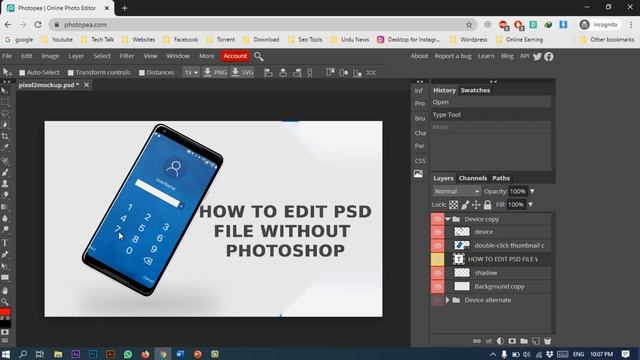Select the Lasso tool
Screen dimensions: 640x360
tap(5, 113)
